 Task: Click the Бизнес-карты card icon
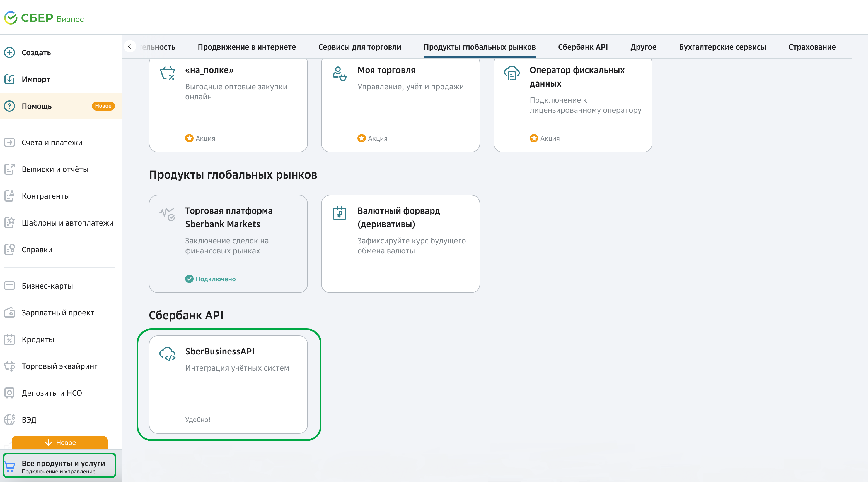pyautogui.click(x=9, y=286)
